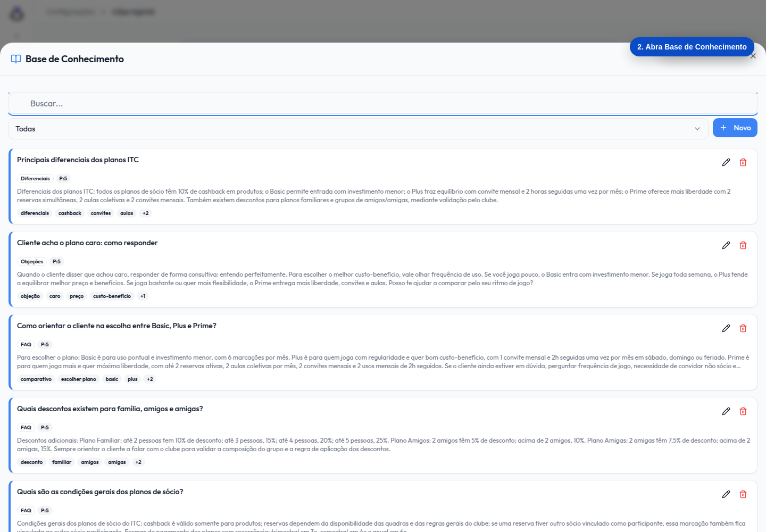The width and height of the screenshot is (766, 532).
Task: Click the 'convites' tag
Action: click(x=101, y=213)
